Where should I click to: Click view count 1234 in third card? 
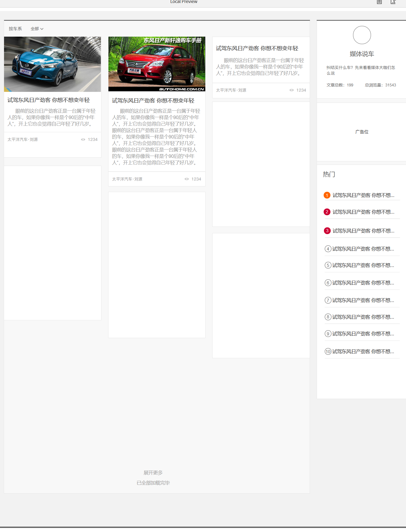301,90
